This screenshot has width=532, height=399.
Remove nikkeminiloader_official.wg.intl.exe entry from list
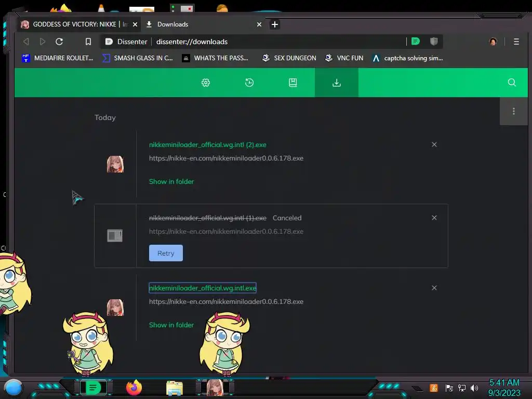[434, 288]
